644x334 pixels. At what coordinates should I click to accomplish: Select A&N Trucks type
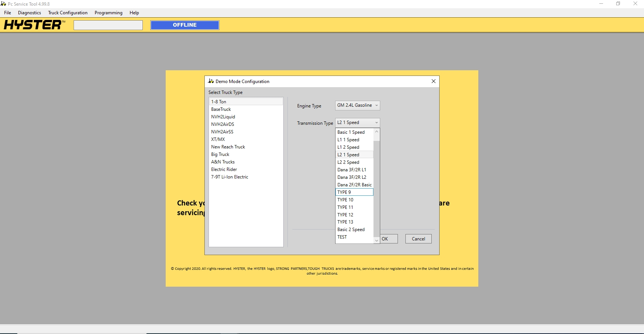click(x=246, y=162)
